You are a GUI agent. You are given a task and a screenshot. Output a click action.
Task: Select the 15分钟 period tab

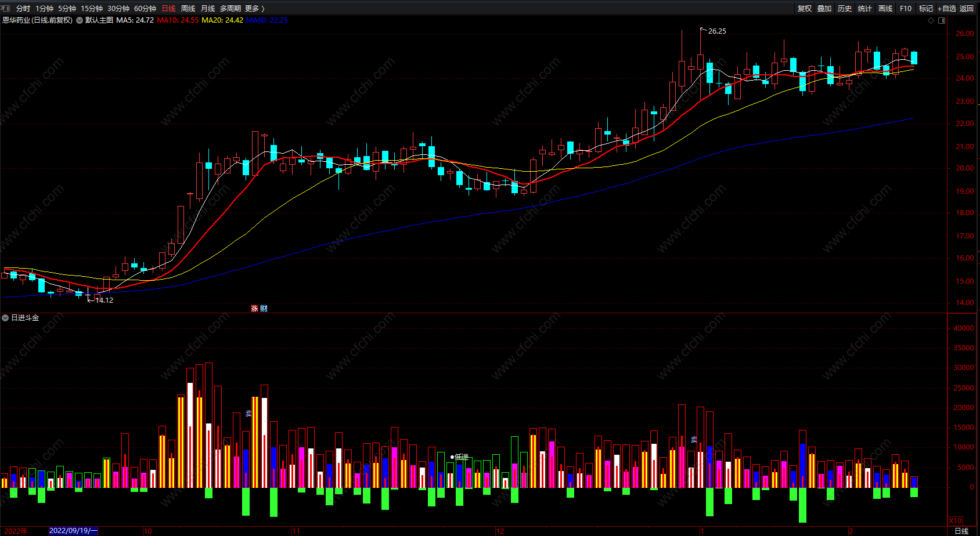92,8
